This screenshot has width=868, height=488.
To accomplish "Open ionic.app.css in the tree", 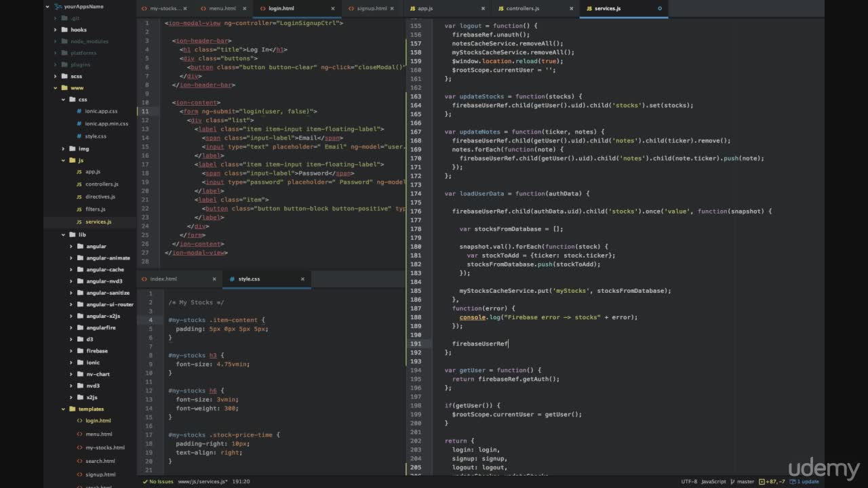I will click(101, 111).
